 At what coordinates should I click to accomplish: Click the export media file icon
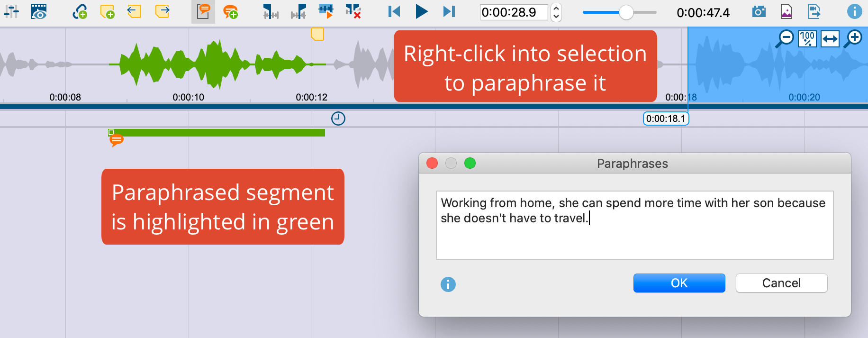pos(814,11)
